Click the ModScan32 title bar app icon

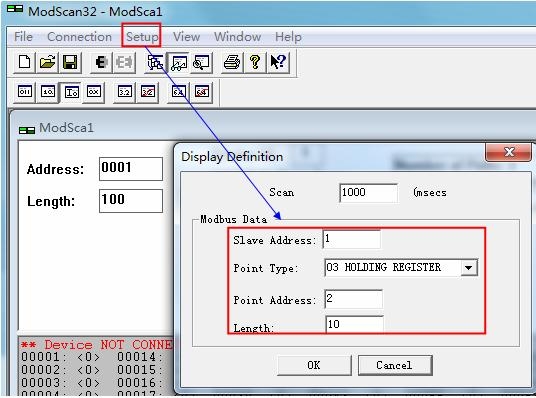[x=15, y=10]
